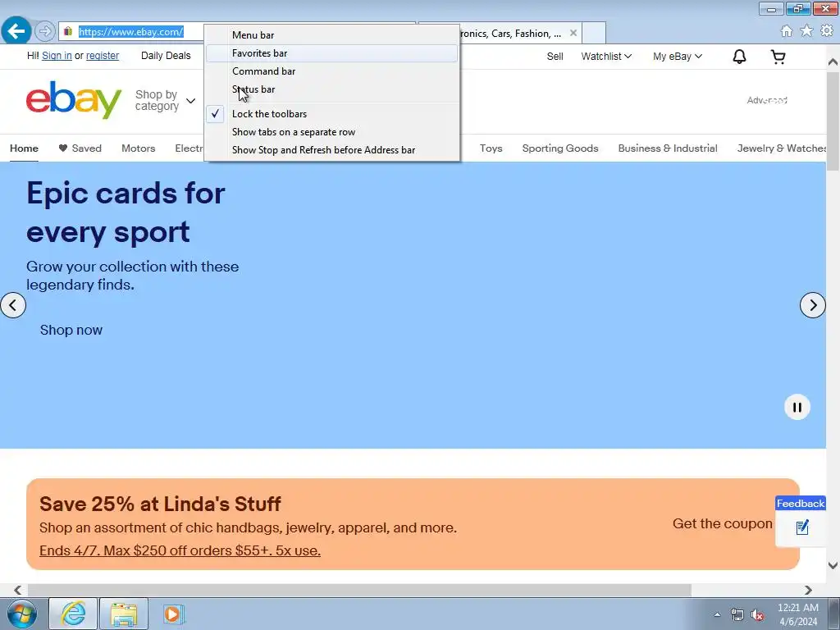
Task: Click the horizontal scrollbar right arrow
Action: [x=808, y=591]
